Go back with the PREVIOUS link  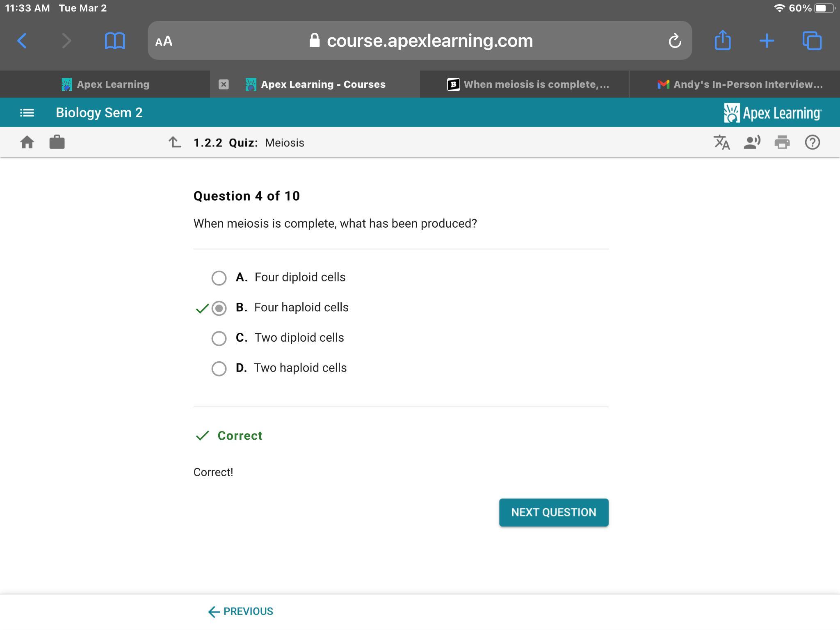(x=241, y=612)
